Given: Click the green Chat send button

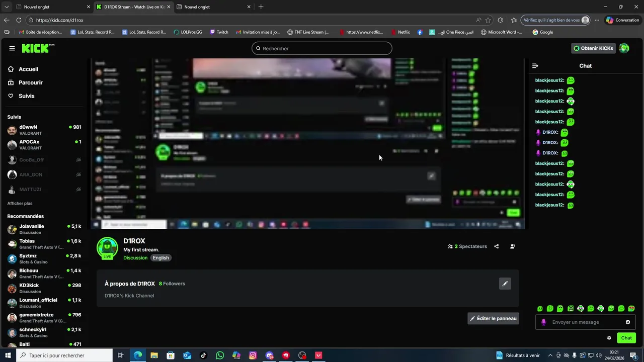Looking at the screenshot, I should click(626, 338).
